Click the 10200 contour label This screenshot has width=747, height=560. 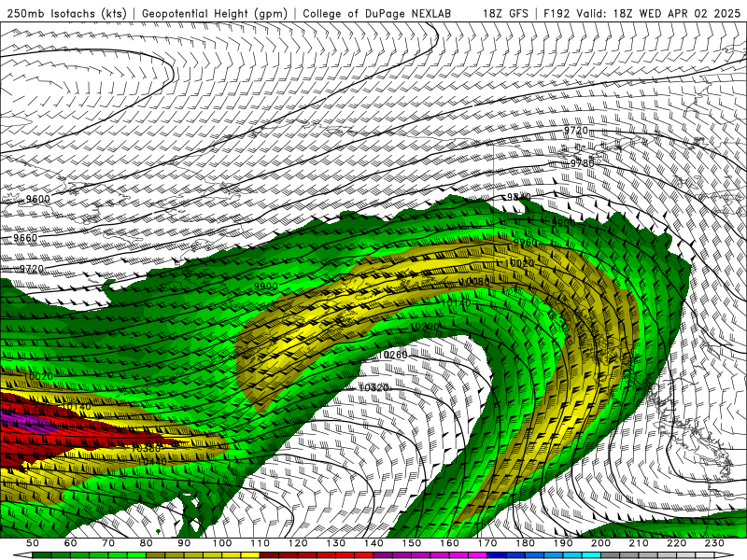click(425, 327)
